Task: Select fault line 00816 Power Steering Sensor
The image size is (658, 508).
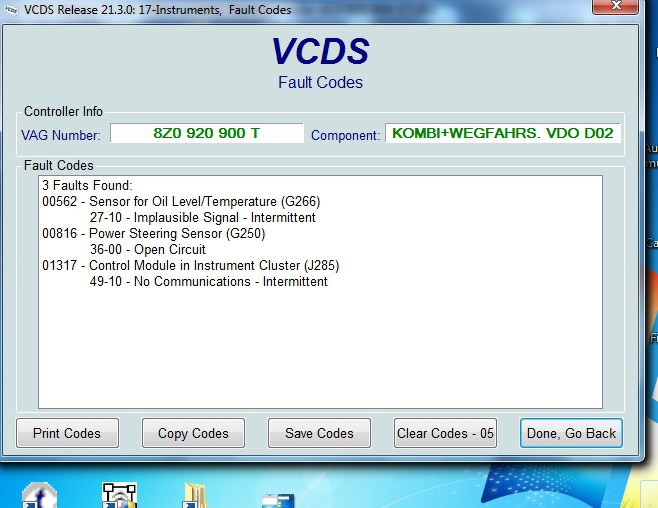Action: pyautogui.click(x=154, y=233)
